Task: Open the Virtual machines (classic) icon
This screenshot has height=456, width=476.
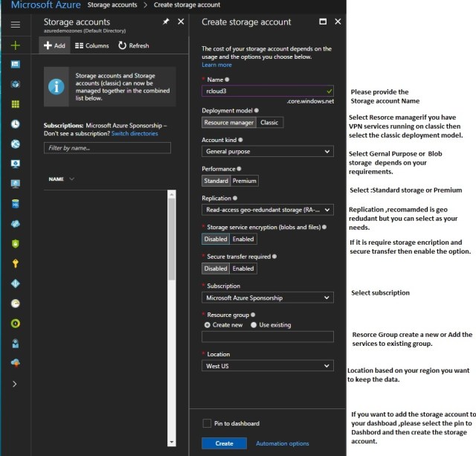Action: (16, 184)
